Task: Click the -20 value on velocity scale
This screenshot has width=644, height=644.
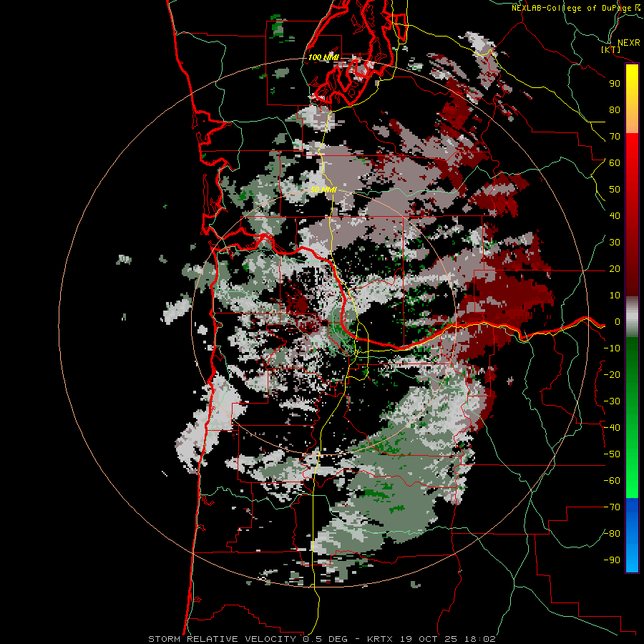Action: point(612,374)
